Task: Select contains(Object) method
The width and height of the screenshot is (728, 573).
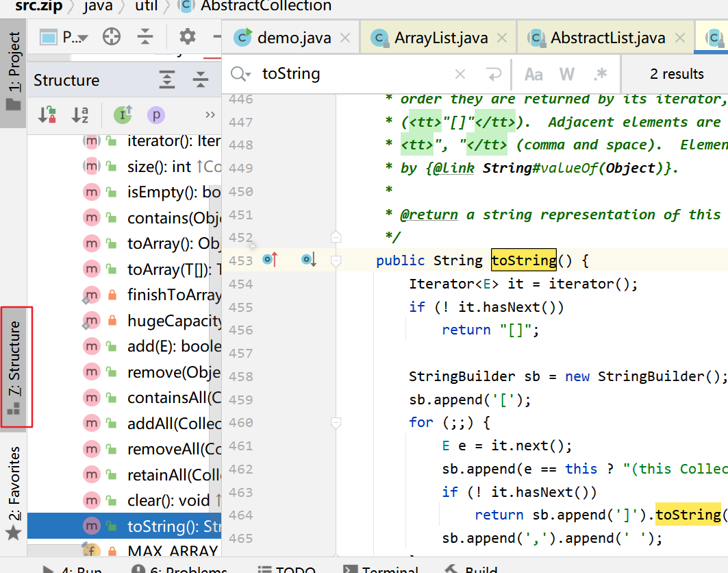Action: click(125, 218)
